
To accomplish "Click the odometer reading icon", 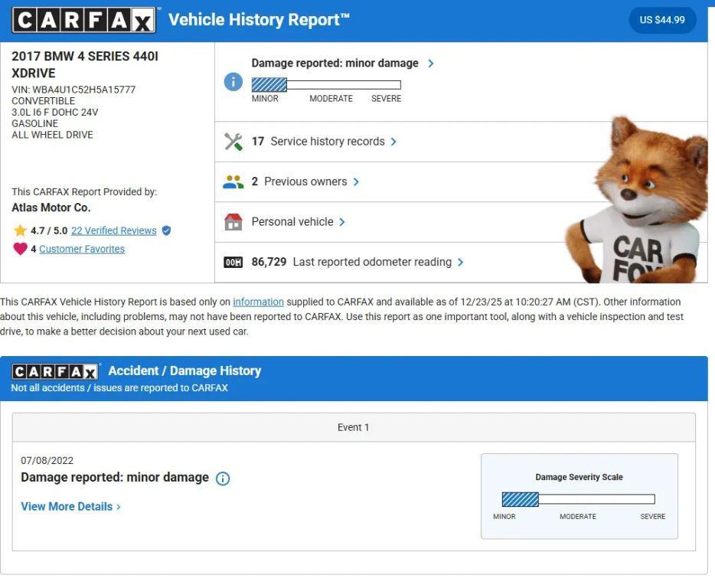I will pyautogui.click(x=233, y=263).
